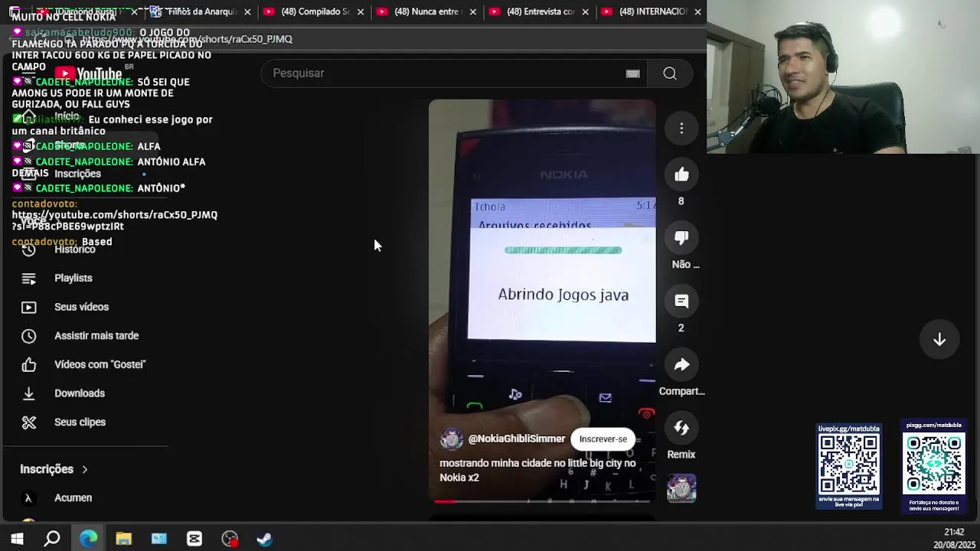Switch to (48) Nunca entre tab
The image size is (980, 551).
pyautogui.click(x=426, y=11)
